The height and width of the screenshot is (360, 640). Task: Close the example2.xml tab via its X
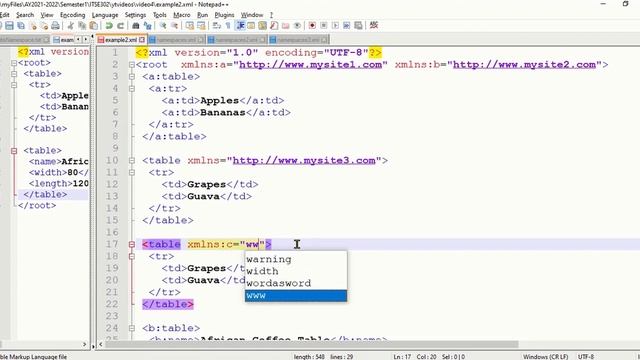(x=142, y=40)
